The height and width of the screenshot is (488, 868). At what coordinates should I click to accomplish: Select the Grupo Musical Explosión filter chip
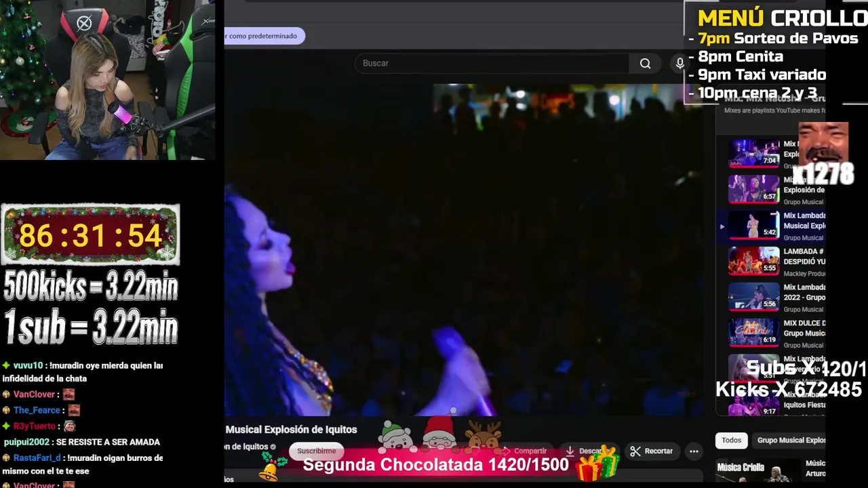click(791, 441)
